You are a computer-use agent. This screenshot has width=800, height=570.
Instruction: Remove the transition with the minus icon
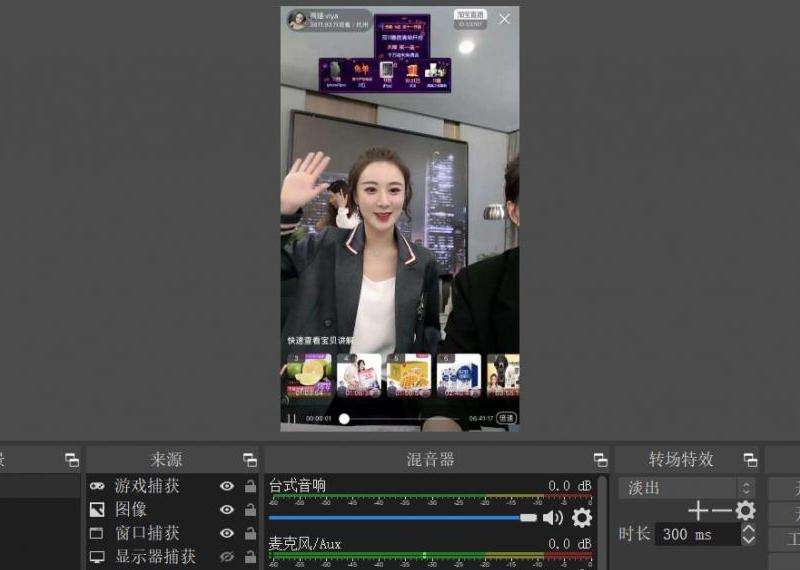click(x=721, y=511)
